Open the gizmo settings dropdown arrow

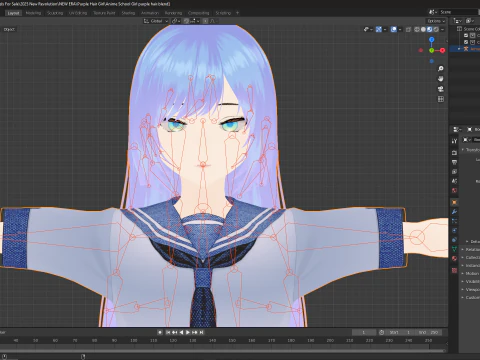[x=385, y=29]
